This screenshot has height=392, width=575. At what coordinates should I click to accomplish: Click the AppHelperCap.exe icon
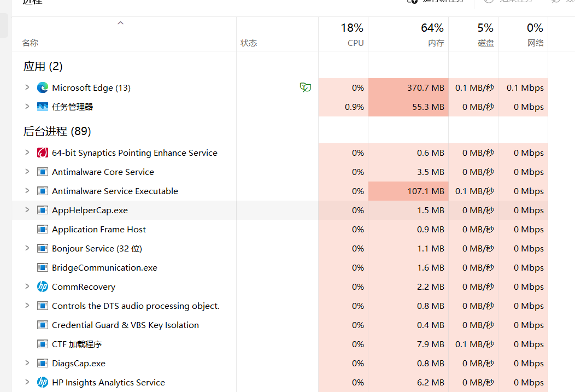pyautogui.click(x=43, y=210)
